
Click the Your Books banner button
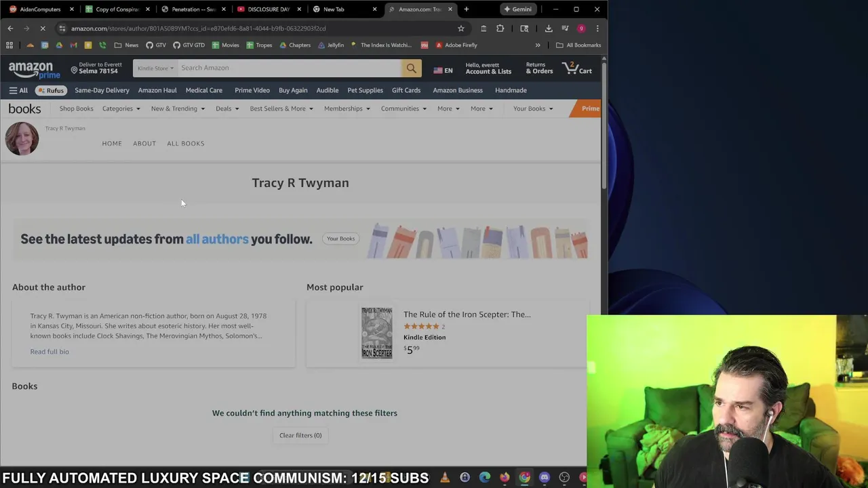(340, 239)
